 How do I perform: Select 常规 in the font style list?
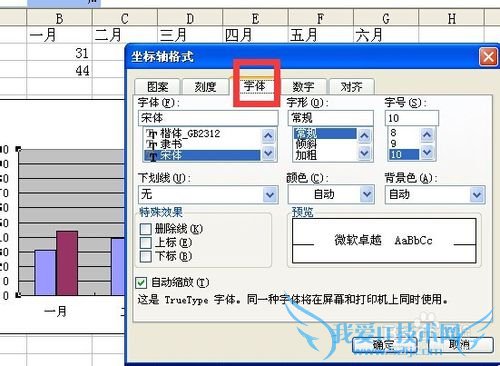point(325,134)
